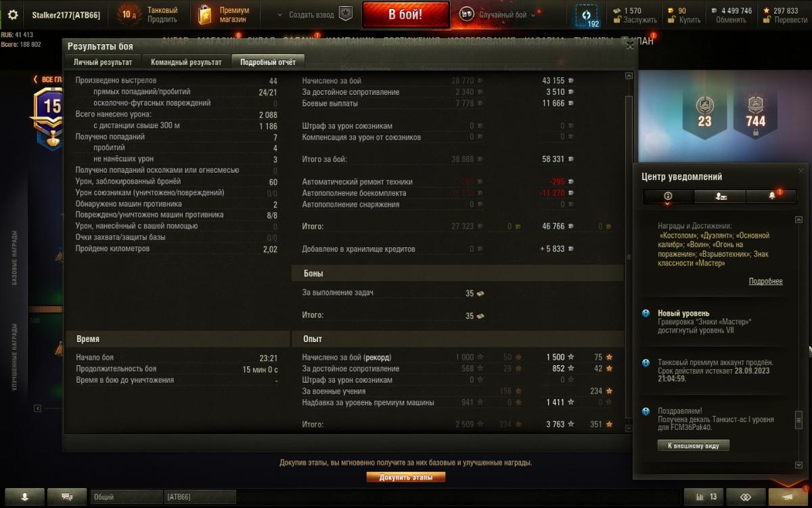The image size is (812, 508).
Task: Switch to Личный результат tab
Action: click(x=103, y=62)
